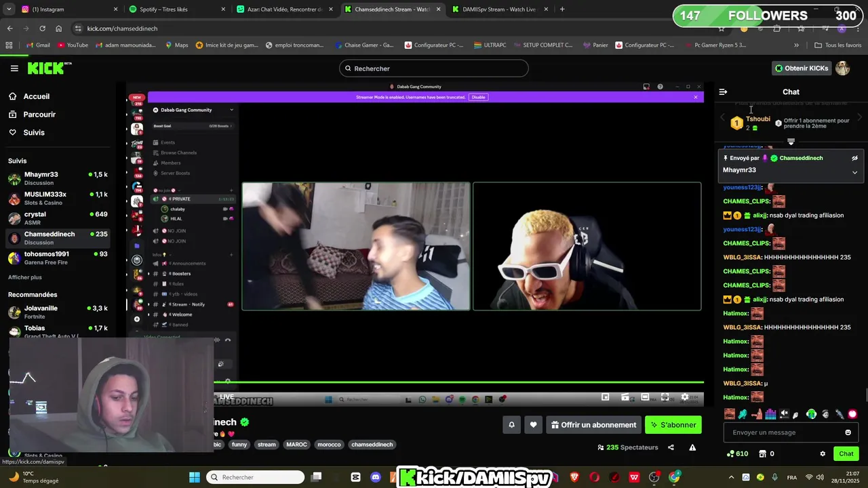Click the funny tag

point(239,445)
